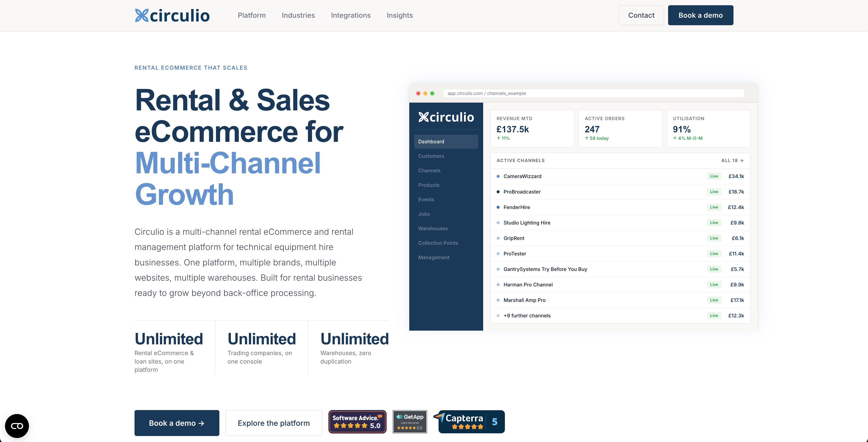Click the Circulio logo in the header

172,15
